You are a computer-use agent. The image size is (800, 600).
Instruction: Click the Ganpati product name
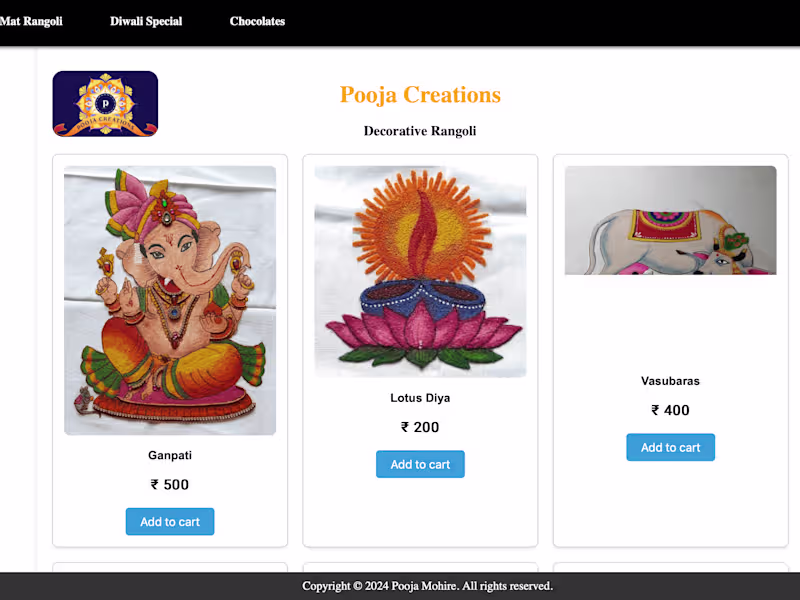(170, 455)
